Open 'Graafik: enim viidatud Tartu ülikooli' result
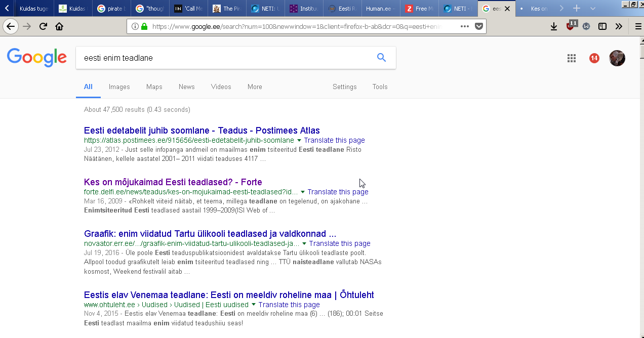 [x=210, y=234]
